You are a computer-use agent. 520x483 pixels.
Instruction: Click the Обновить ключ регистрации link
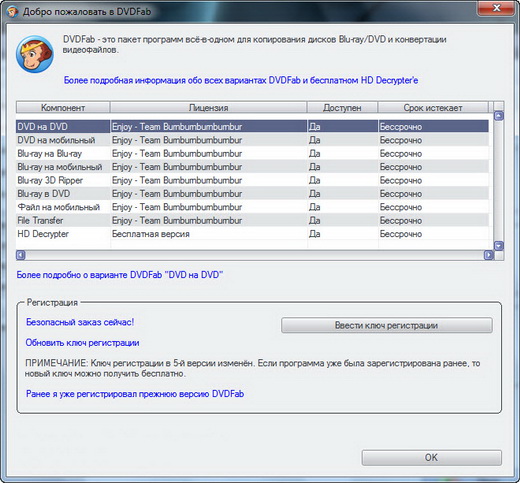82,343
